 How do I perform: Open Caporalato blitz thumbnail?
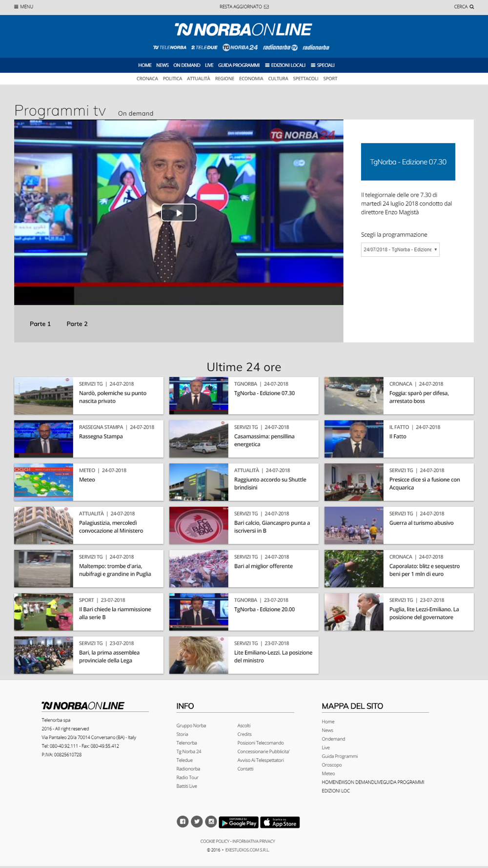pyautogui.click(x=354, y=569)
